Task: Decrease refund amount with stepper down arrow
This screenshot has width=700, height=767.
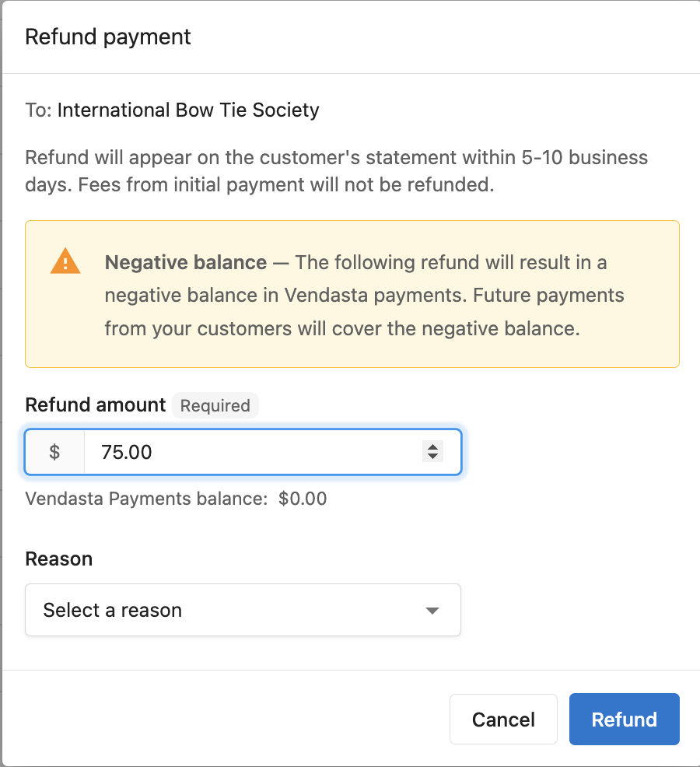Action: [432, 456]
